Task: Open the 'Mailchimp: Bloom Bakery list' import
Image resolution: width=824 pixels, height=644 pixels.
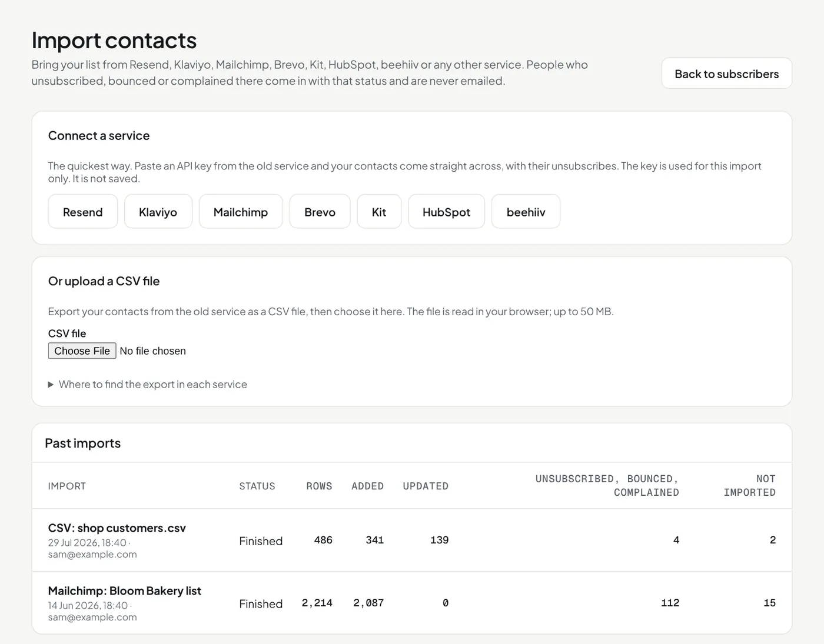Action: pyautogui.click(x=124, y=590)
